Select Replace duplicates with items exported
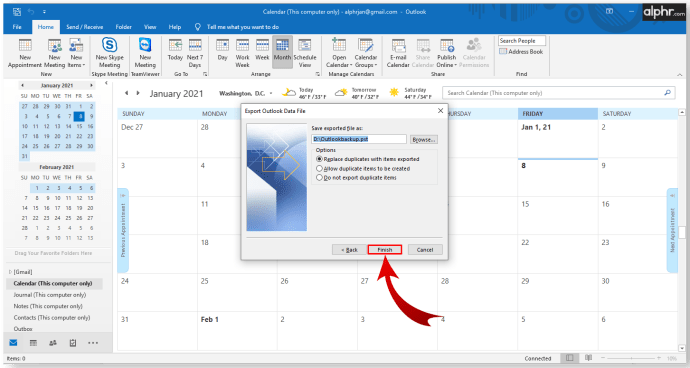 (x=319, y=159)
